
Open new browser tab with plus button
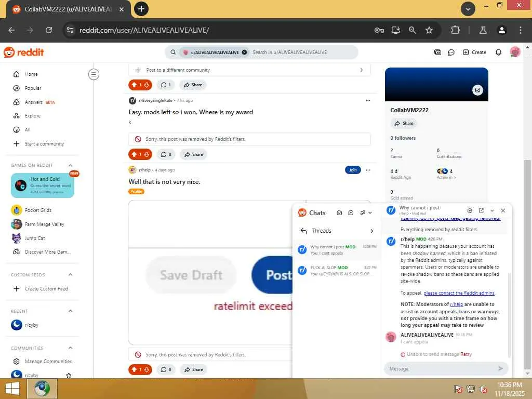coord(141,9)
